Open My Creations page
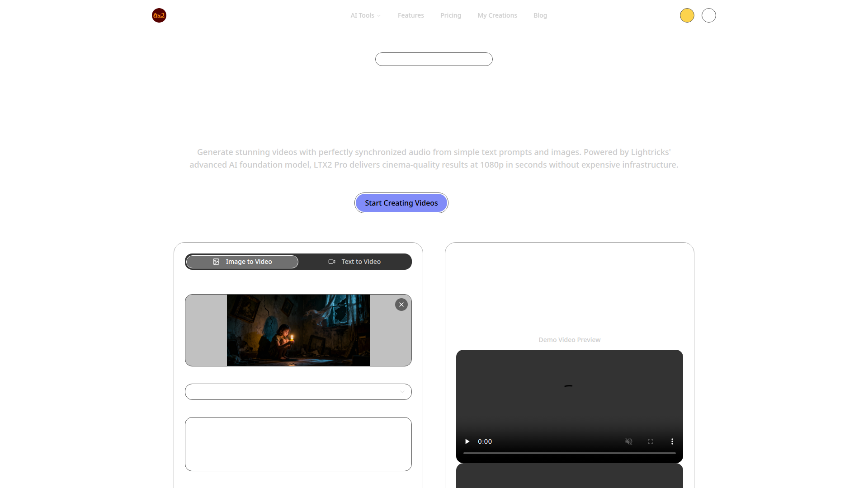 point(497,15)
